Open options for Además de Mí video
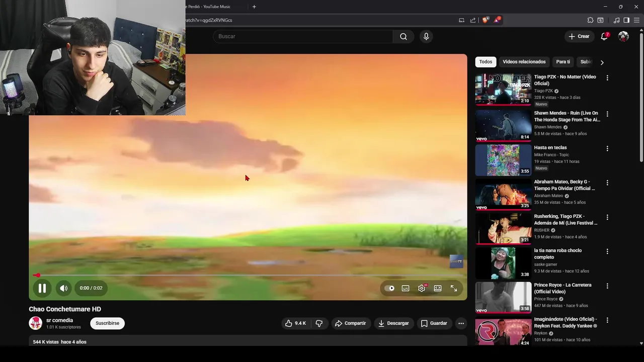644x362 pixels. click(x=607, y=217)
